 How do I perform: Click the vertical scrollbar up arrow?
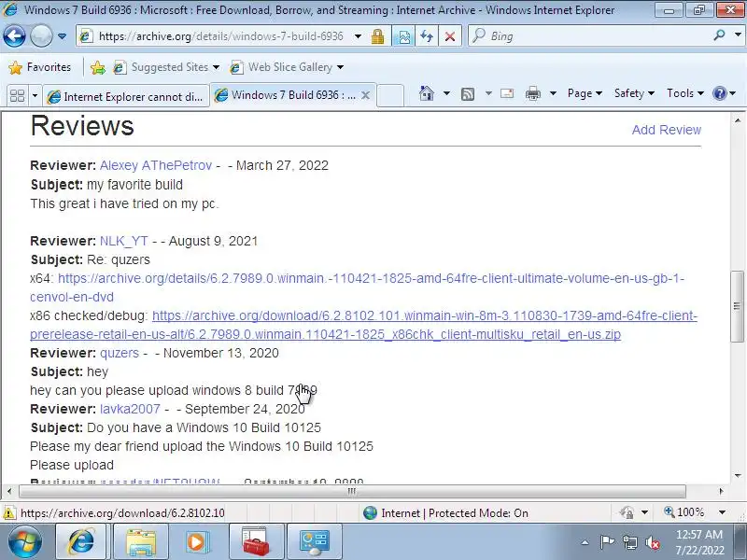click(x=738, y=120)
